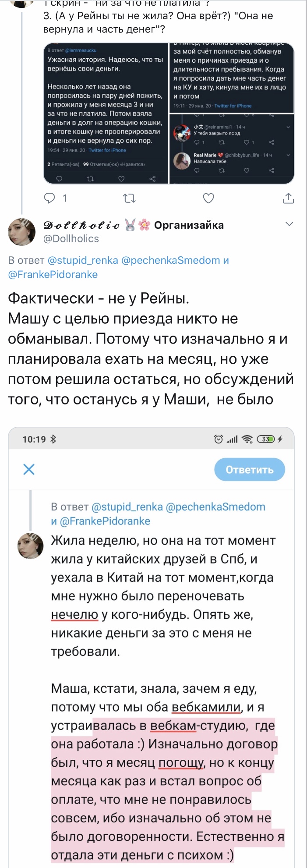Tap the battery indicator showing 33
307x868 pixels.
click(x=266, y=439)
